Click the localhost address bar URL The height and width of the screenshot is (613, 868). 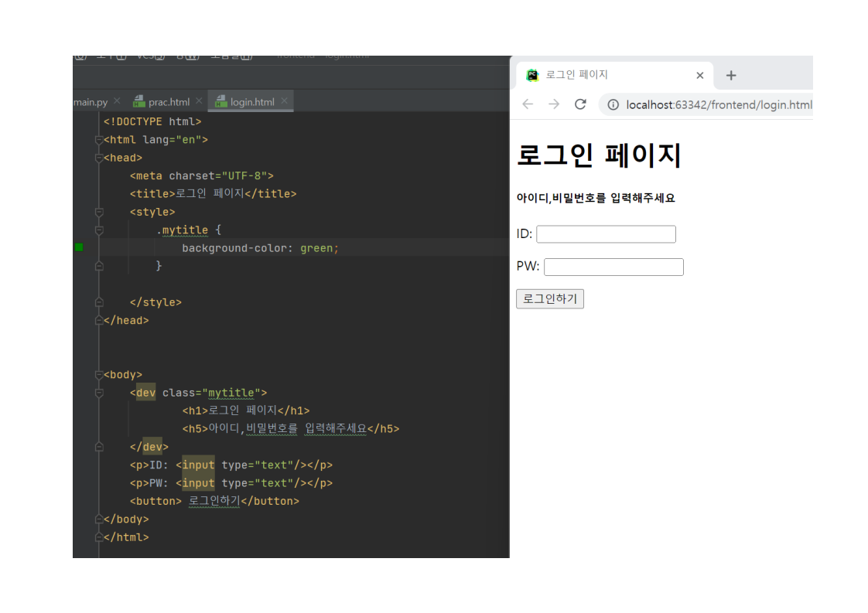pos(719,104)
